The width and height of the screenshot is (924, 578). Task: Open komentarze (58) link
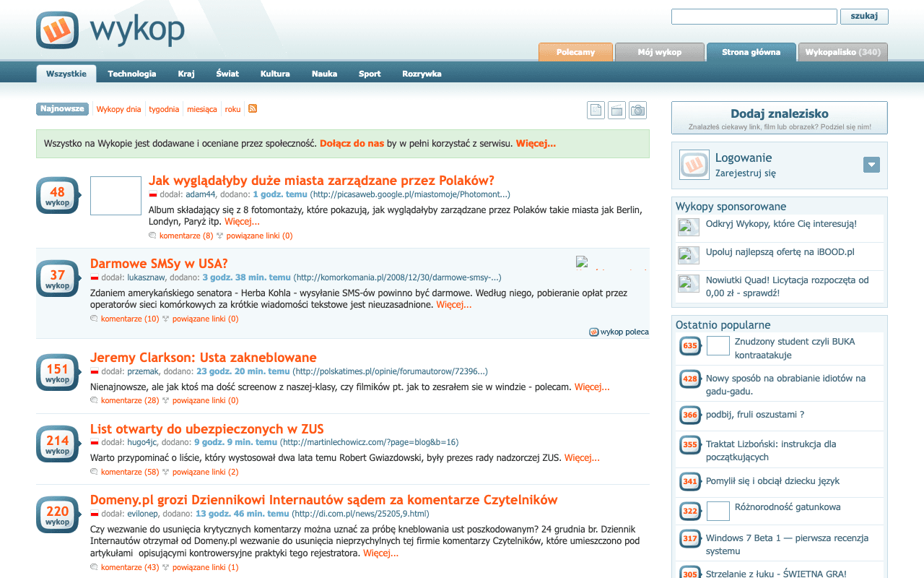point(130,472)
